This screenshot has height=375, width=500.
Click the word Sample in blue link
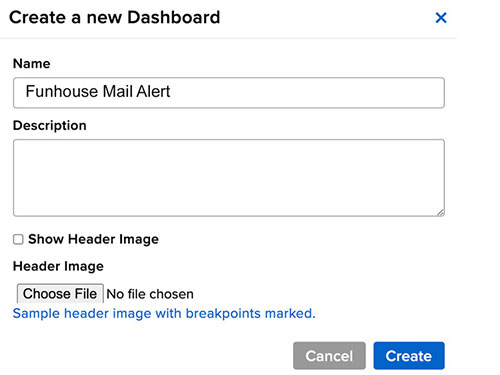(36, 313)
